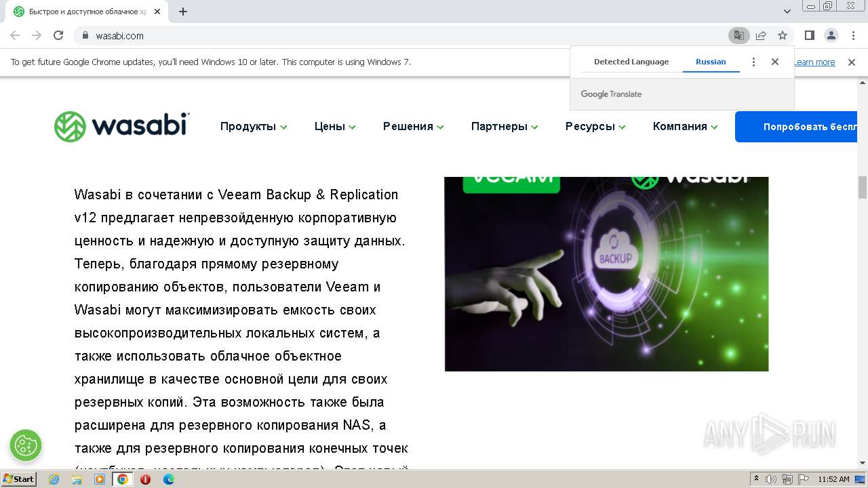This screenshot has height=488, width=868.
Task: Select the Wasabi browser tab
Action: tap(88, 12)
